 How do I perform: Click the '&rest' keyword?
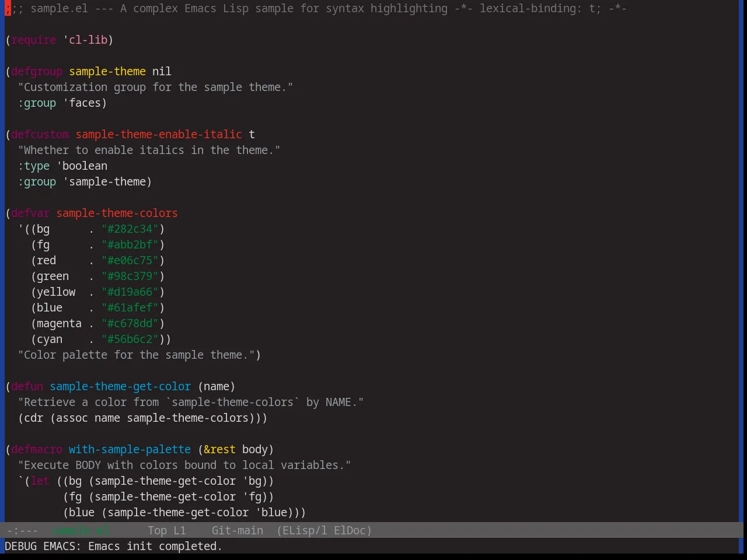219,449
